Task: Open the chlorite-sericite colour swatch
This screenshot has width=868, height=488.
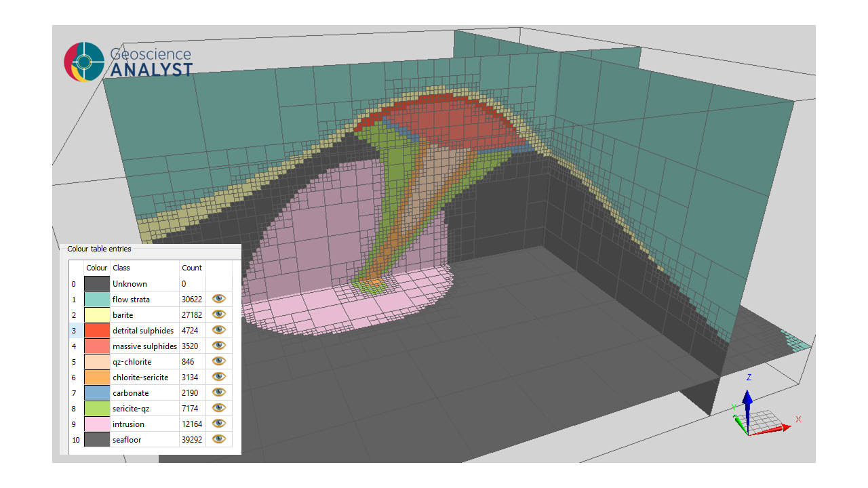Action: [97, 378]
